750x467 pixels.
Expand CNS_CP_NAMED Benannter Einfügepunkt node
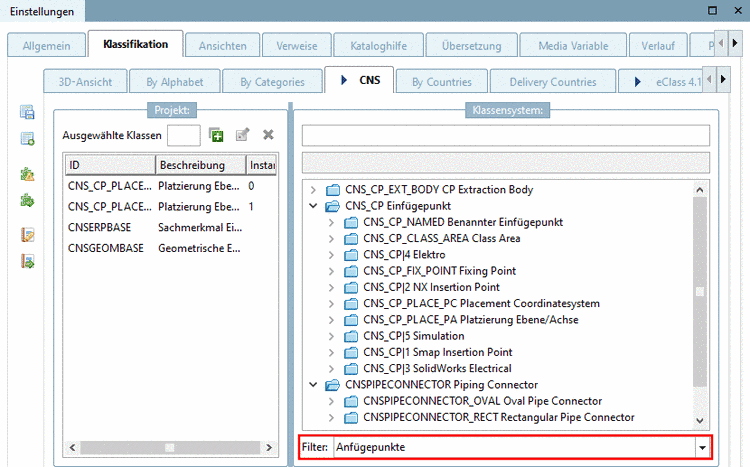pos(331,222)
